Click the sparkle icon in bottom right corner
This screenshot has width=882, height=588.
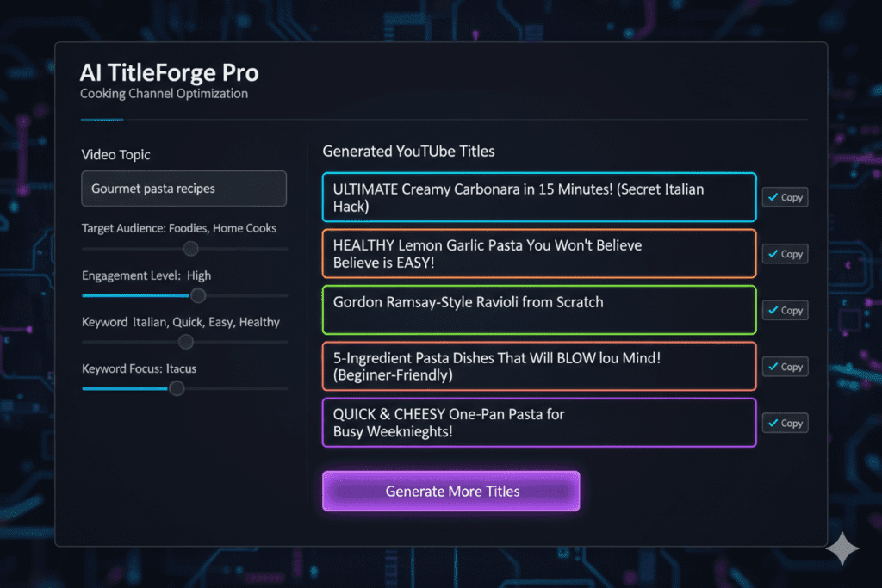pos(843,549)
